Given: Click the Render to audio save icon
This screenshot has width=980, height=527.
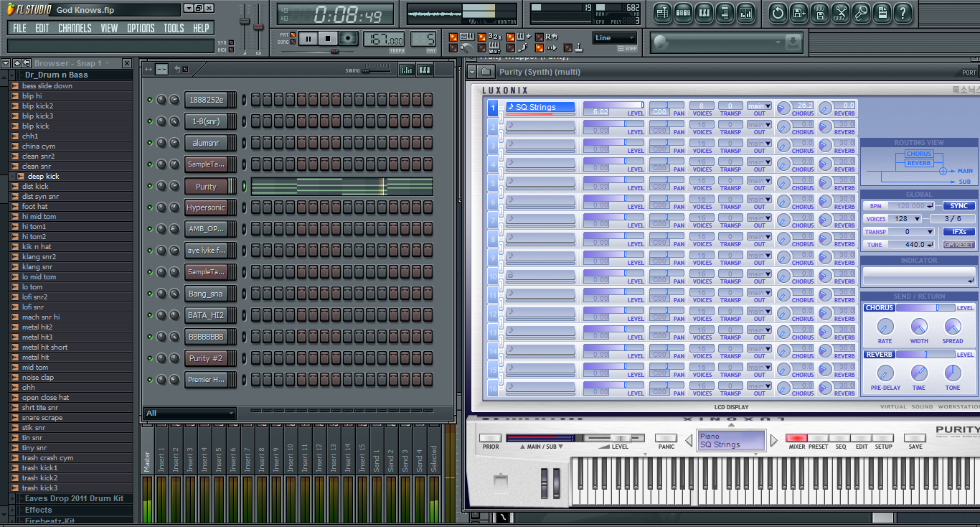Looking at the screenshot, I should (820, 12).
